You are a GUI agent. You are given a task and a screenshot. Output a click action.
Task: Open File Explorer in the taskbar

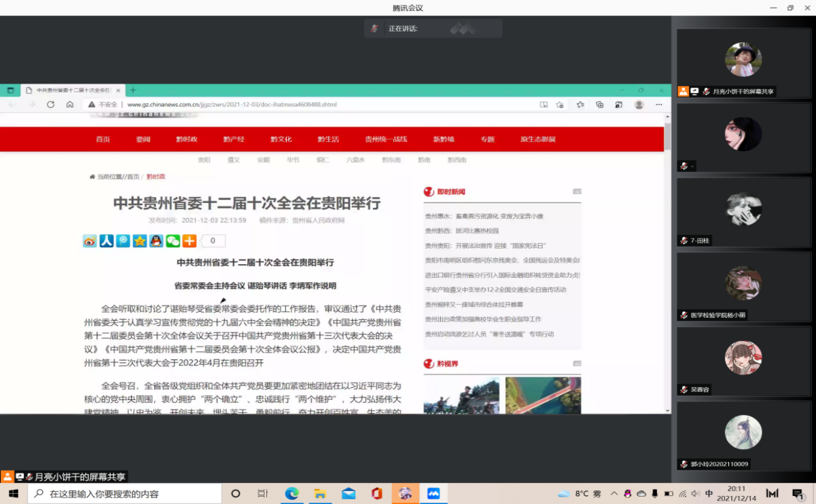[320, 494]
